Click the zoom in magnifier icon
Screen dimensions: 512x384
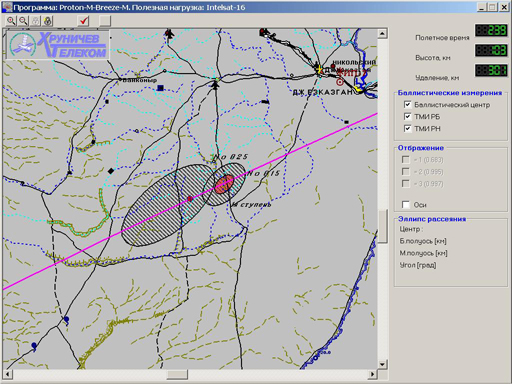[11, 21]
